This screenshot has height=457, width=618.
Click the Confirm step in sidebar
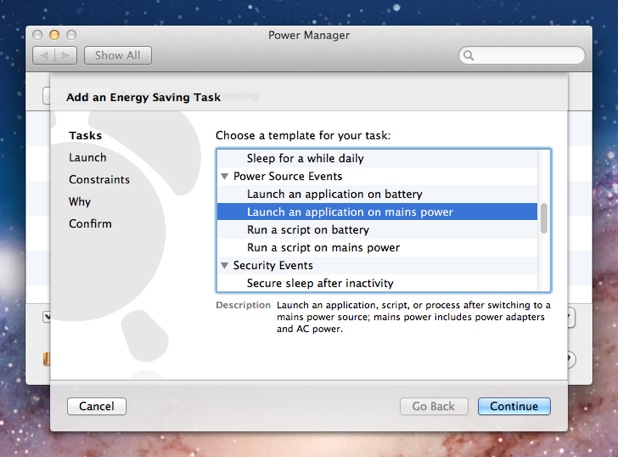tap(90, 224)
